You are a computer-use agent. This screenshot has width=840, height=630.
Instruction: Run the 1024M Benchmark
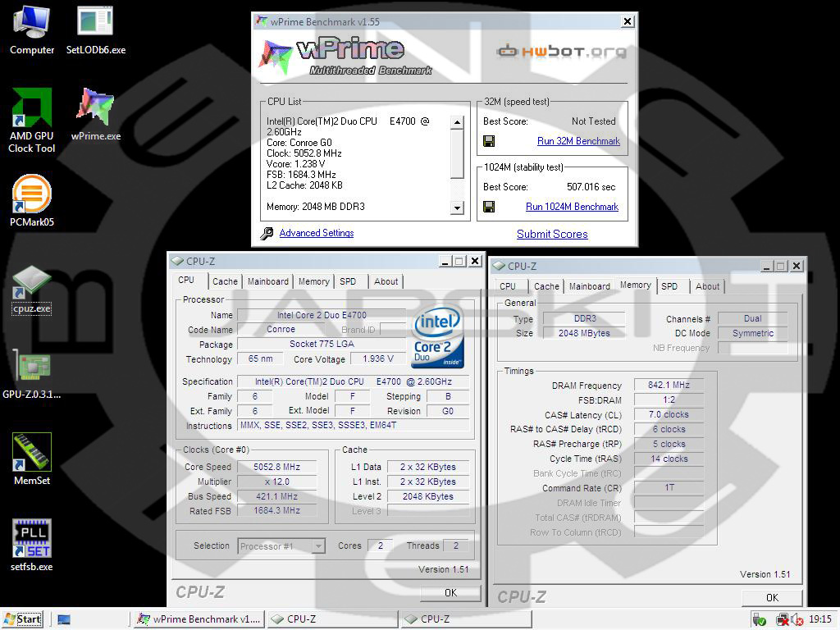572,206
